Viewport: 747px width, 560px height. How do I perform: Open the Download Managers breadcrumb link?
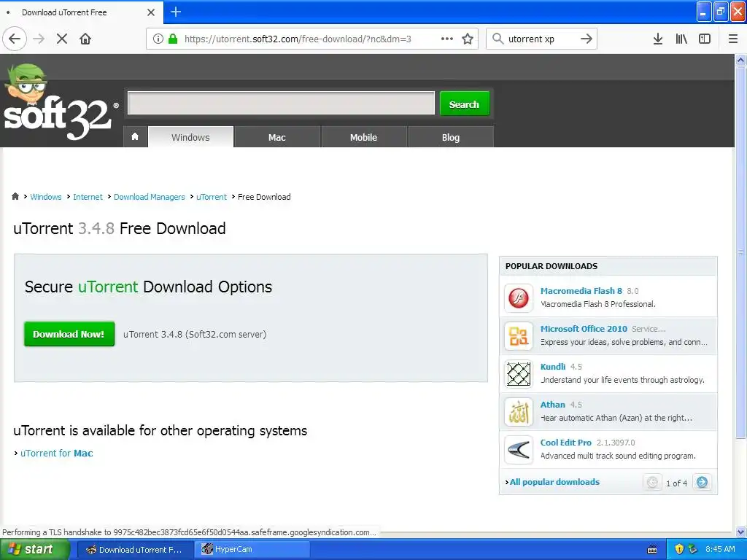click(x=149, y=197)
